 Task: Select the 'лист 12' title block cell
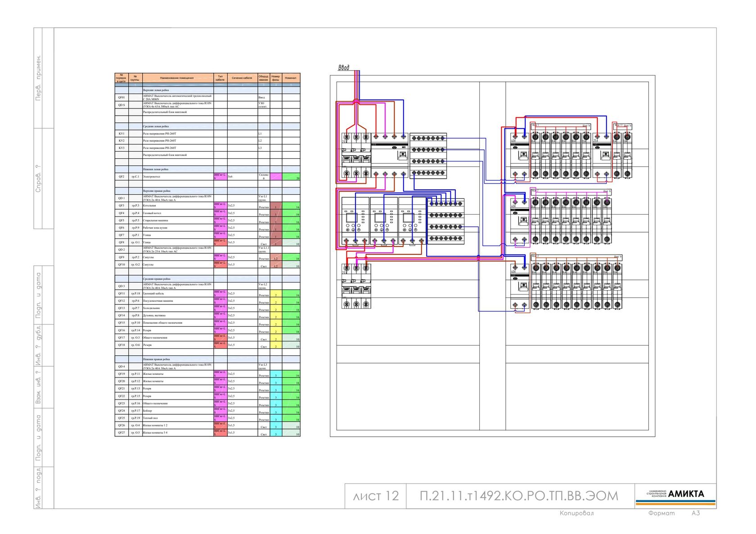(x=376, y=496)
